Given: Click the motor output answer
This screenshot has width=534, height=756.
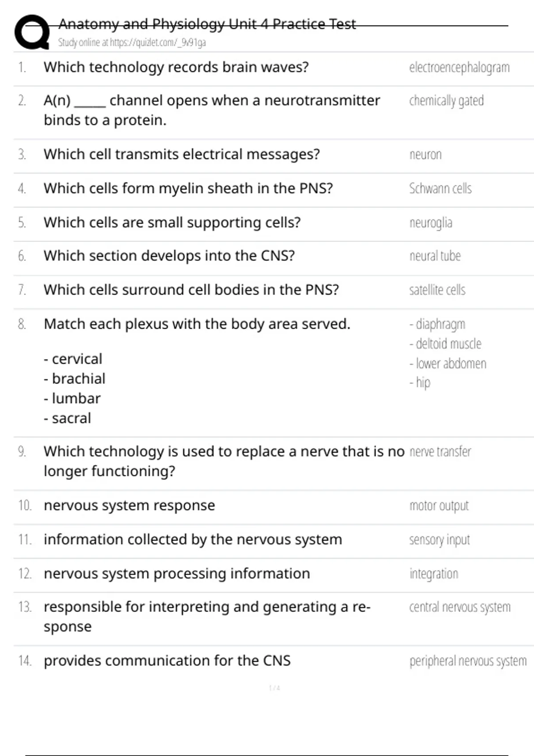Looking at the screenshot, I should pos(439,506).
